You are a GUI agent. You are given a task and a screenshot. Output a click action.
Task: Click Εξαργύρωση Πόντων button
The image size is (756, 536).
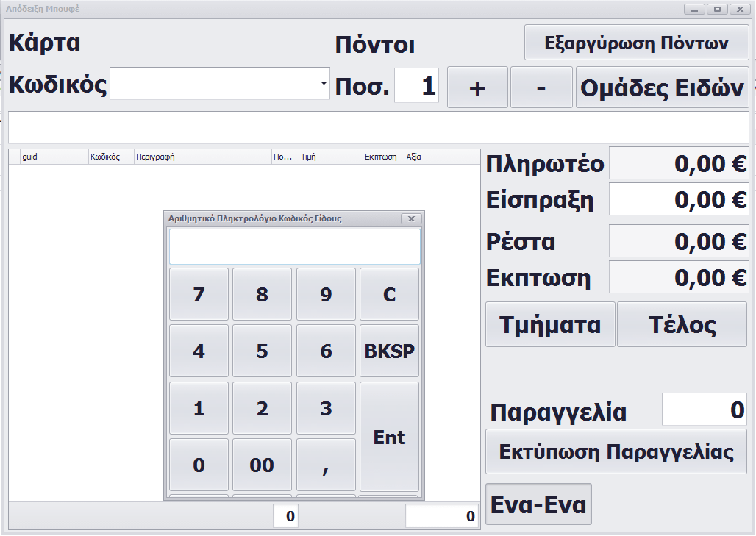tap(636, 43)
